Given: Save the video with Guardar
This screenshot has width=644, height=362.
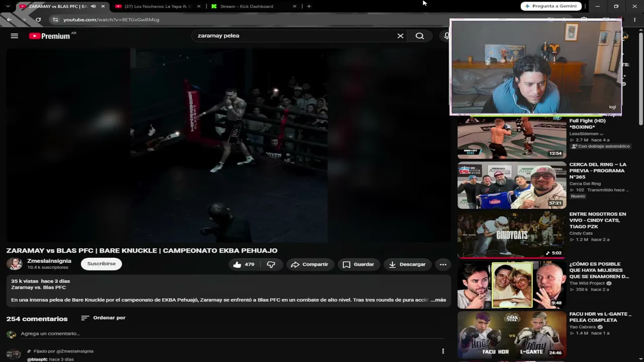Looking at the screenshot, I should tap(358, 264).
